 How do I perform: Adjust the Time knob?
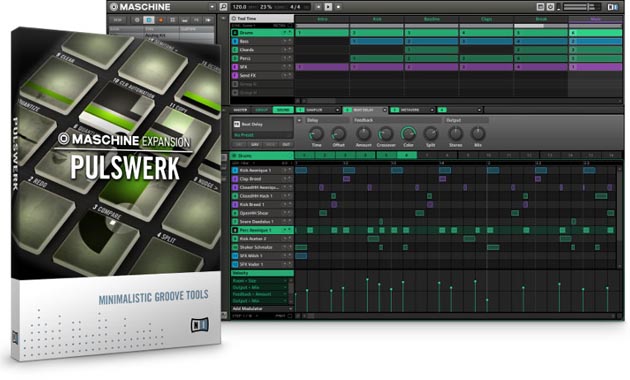tap(316, 133)
